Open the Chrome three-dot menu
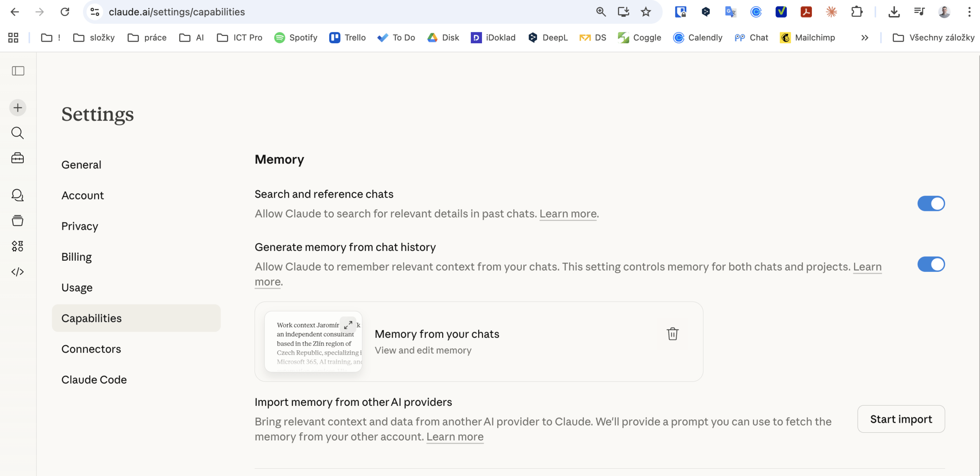 (969, 12)
